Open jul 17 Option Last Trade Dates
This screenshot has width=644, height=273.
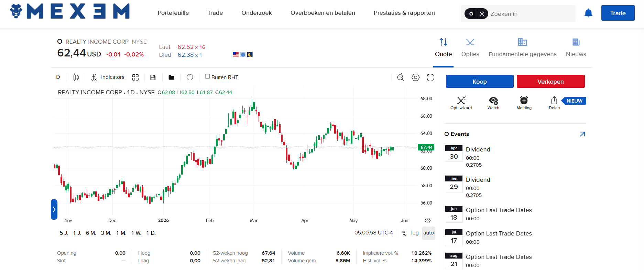click(x=515, y=238)
